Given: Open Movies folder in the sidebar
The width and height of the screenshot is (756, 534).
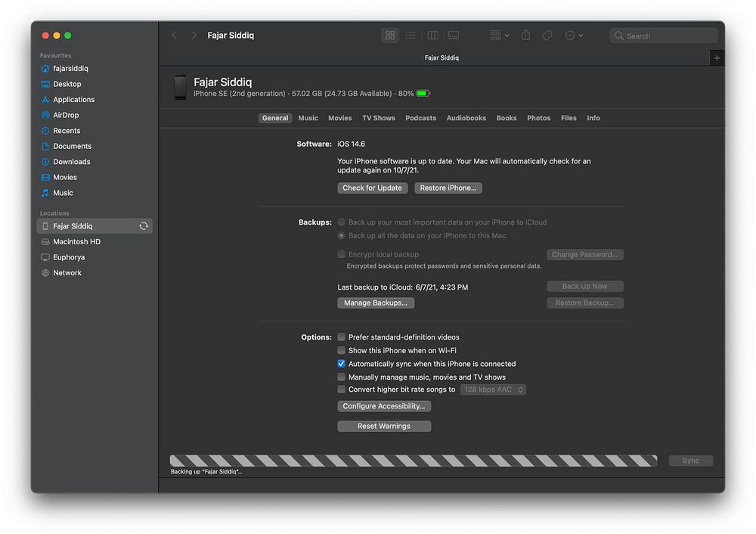Looking at the screenshot, I should pos(94,177).
